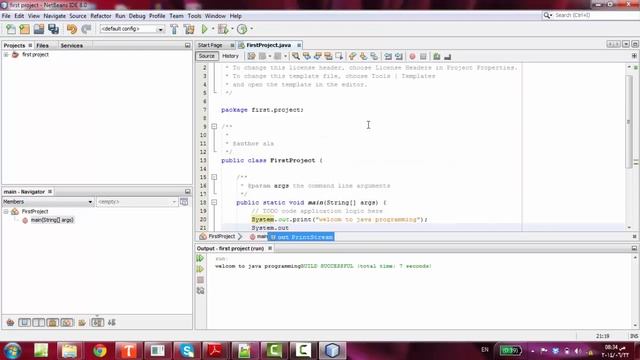Collapse the Javadoc comment fold at line 9
640x360 pixels.
click(x=214, y=127)
